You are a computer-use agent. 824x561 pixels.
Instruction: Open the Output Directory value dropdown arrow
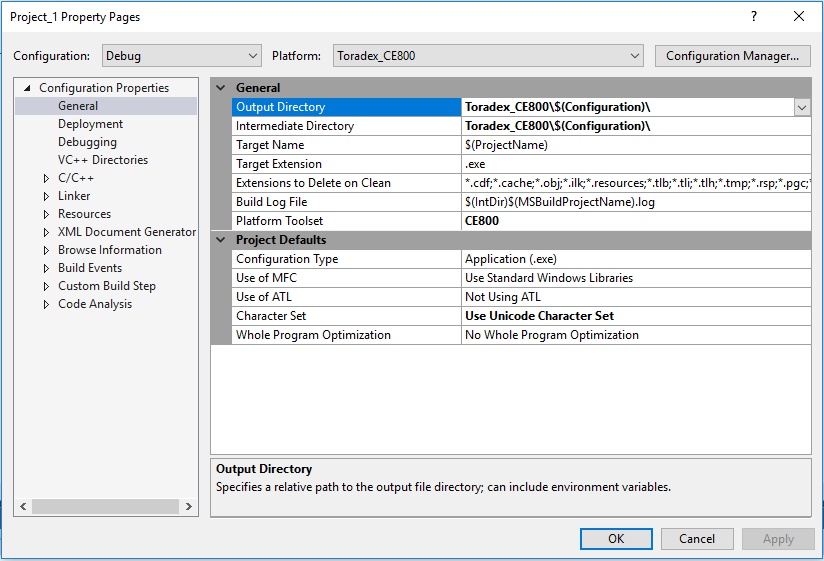pos(801,108)
